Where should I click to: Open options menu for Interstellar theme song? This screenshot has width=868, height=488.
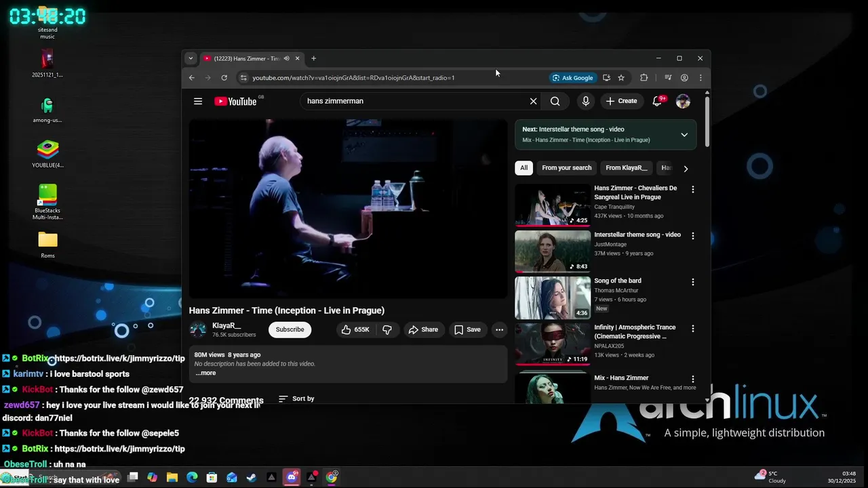point(692,236)
